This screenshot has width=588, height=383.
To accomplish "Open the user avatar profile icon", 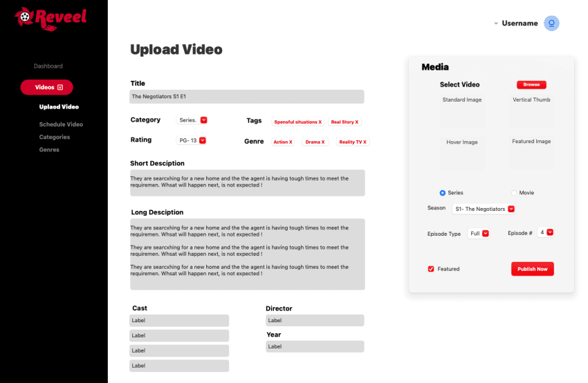I will coord(551,24).
